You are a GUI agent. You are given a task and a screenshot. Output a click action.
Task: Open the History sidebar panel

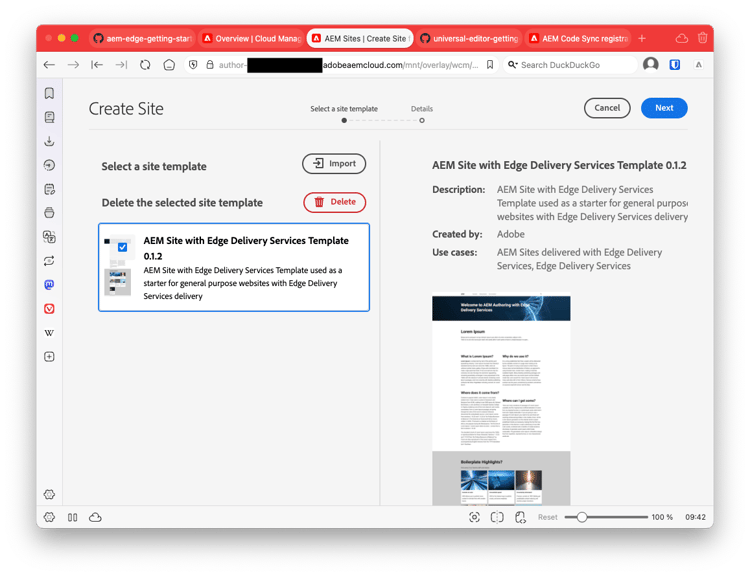49,165
